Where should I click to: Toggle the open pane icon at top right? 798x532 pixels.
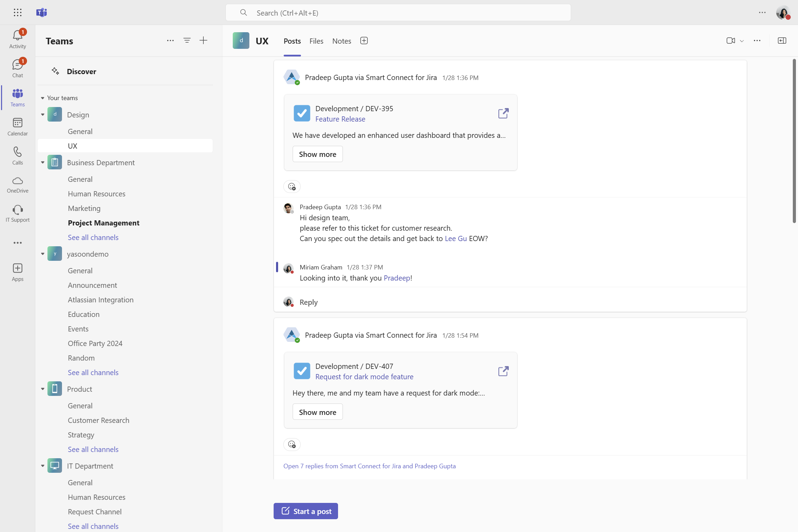782,41
